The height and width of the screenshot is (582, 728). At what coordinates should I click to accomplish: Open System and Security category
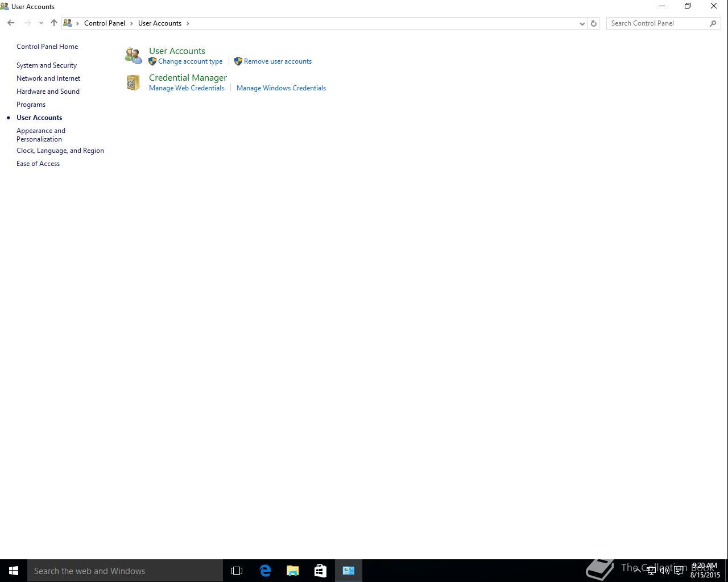(47, 65)
